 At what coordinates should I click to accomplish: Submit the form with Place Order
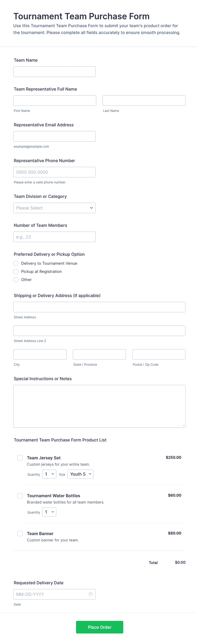[100, 627]
